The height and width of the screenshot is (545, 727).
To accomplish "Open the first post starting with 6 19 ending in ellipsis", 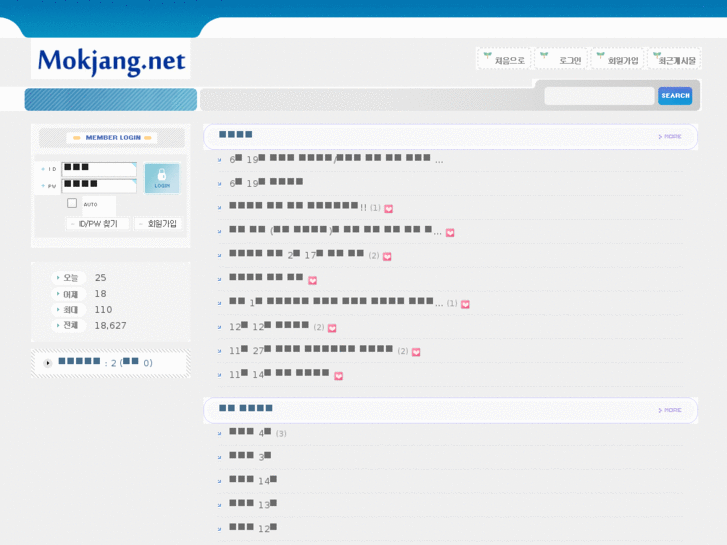I will (336, 159).
